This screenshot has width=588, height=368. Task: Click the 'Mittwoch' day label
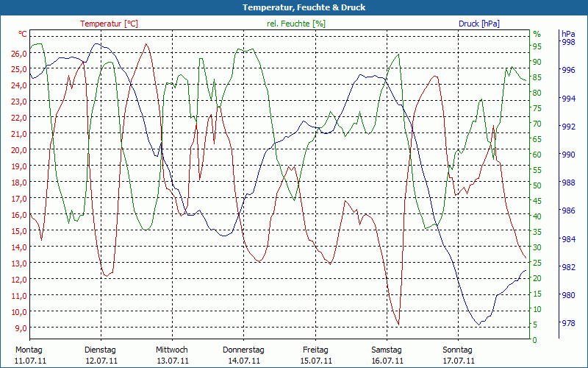172,350
